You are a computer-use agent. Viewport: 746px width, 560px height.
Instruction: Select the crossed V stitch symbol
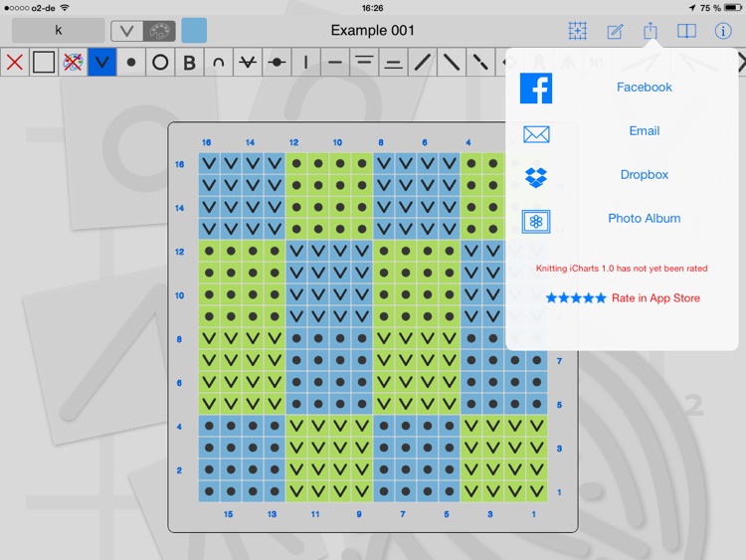tap(248, 63)
